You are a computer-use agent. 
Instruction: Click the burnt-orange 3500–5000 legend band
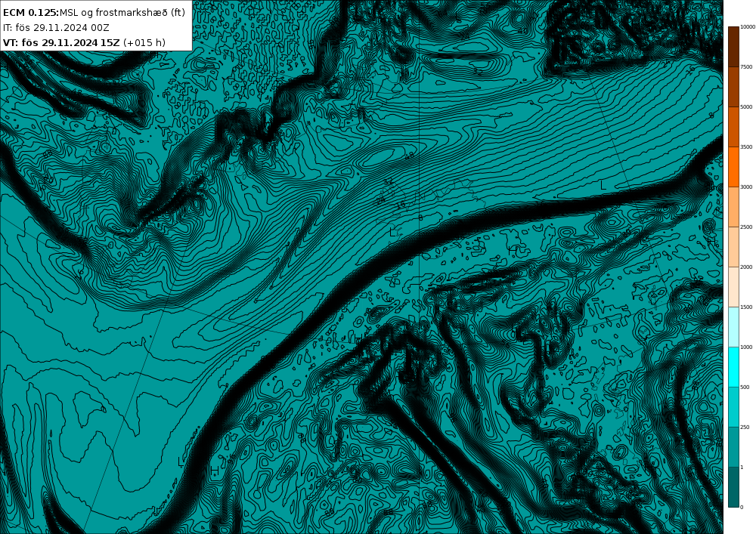pos(733,127)
